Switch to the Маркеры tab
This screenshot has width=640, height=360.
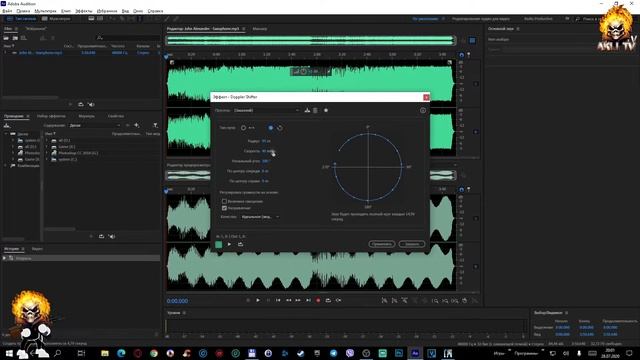(x=86, y=116)
